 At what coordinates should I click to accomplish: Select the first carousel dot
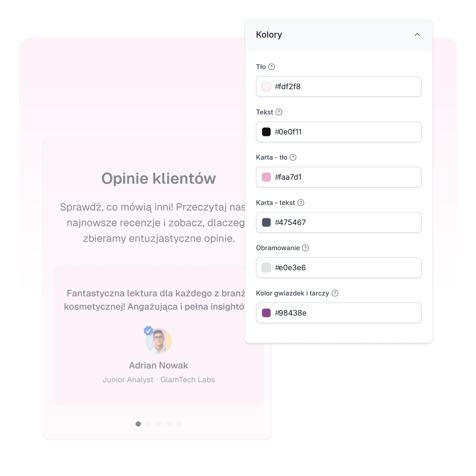[138, 424]
